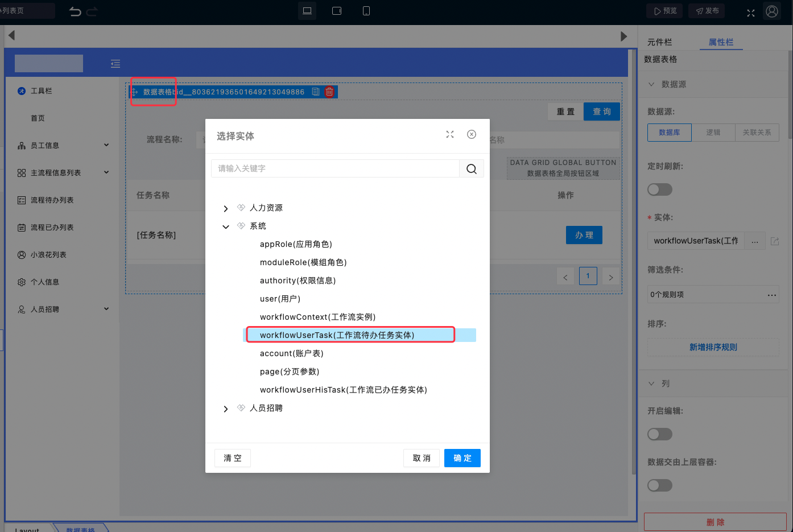This screenshot has width=793, height=532.
Task: Click the 流程已办列表 sidebar icon
Action: click(22, 228)
